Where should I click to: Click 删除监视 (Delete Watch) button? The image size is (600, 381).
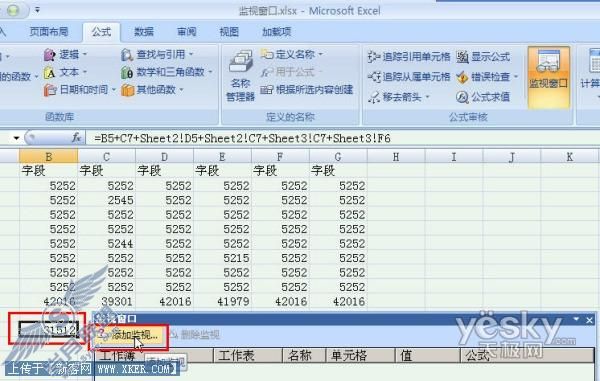195,335
